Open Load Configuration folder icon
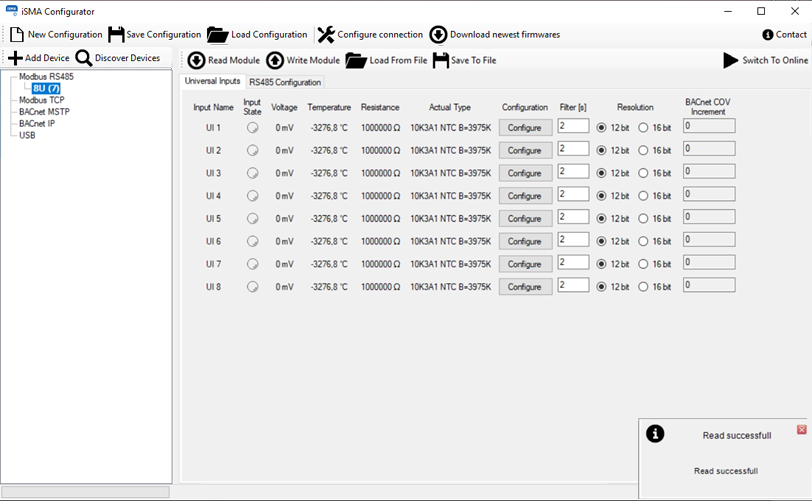812x501 pixels. point(217,35)
